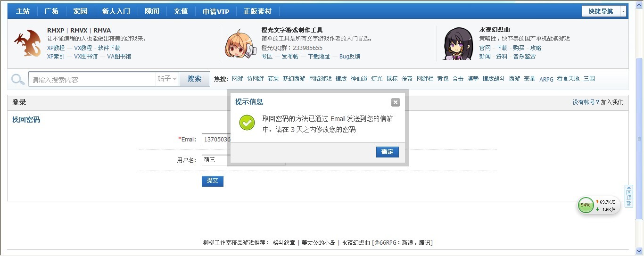Viewport: 644px width, 256px height.
Task: Open the 腾讯 link in the footer
Action: [424, 243]
